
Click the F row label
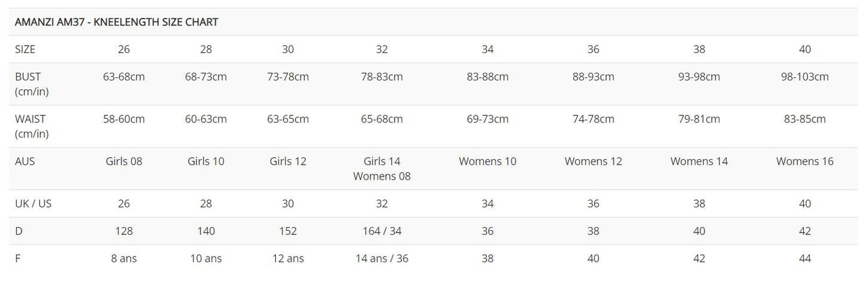tap(18, 258)
